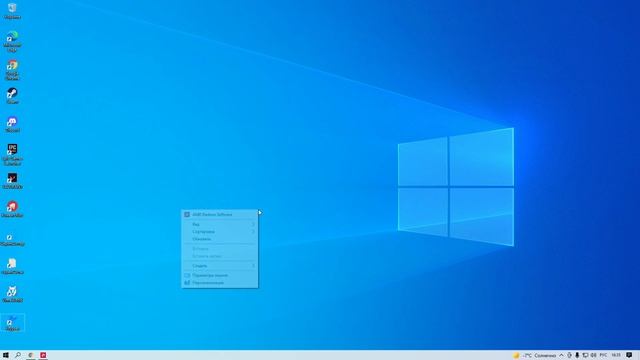The height and width of the screenshot is (360, 640).
Task: Click the microphone tray icon
Action: click(577, 356)
